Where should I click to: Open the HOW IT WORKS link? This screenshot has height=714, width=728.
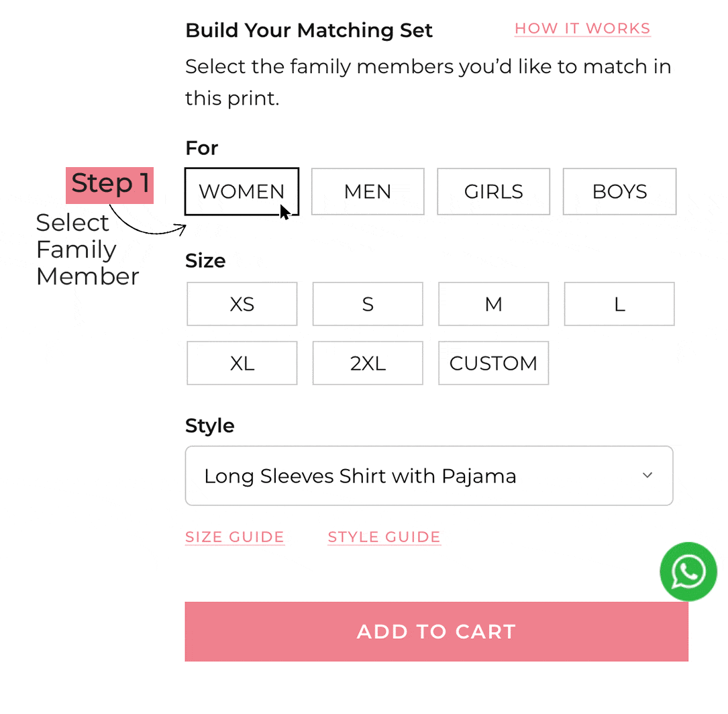582,28
